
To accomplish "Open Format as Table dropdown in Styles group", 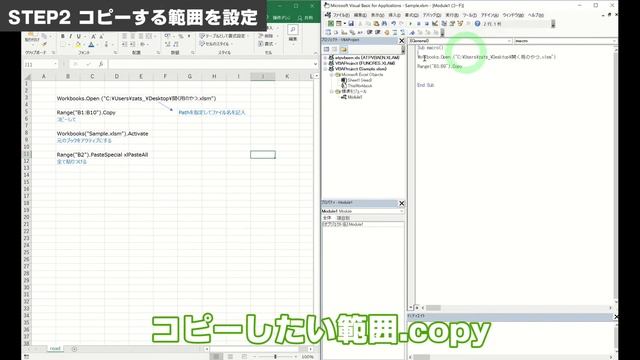I will pos(223,36).
